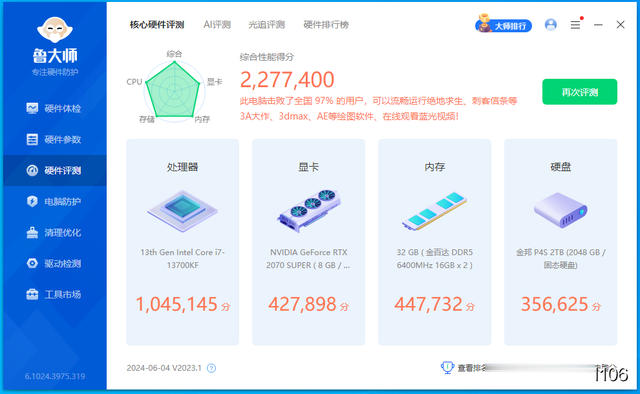Switch to the 光追评测 tab
Screen dimensions: 640x394
point(267,25)
